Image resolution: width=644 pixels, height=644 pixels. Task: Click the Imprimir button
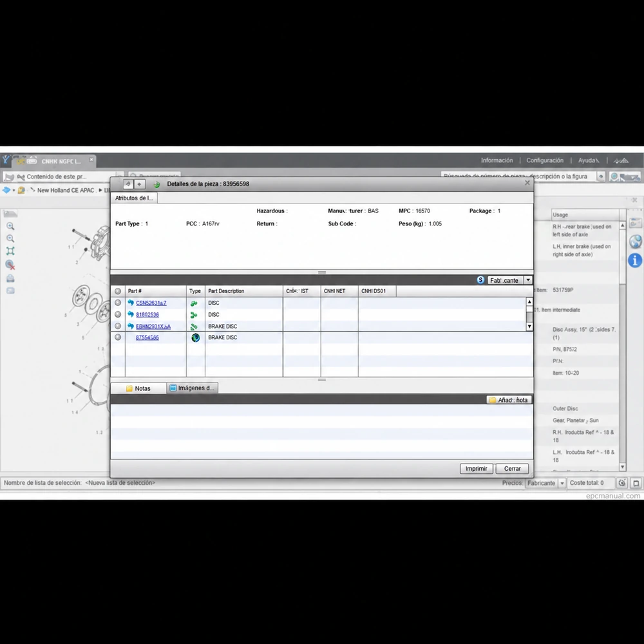(476, 469)
